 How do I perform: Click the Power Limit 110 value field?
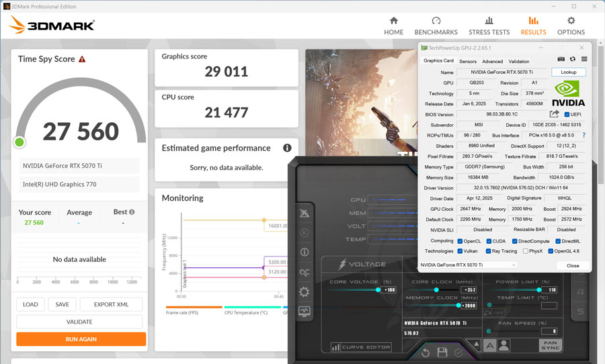pos(549,289)
